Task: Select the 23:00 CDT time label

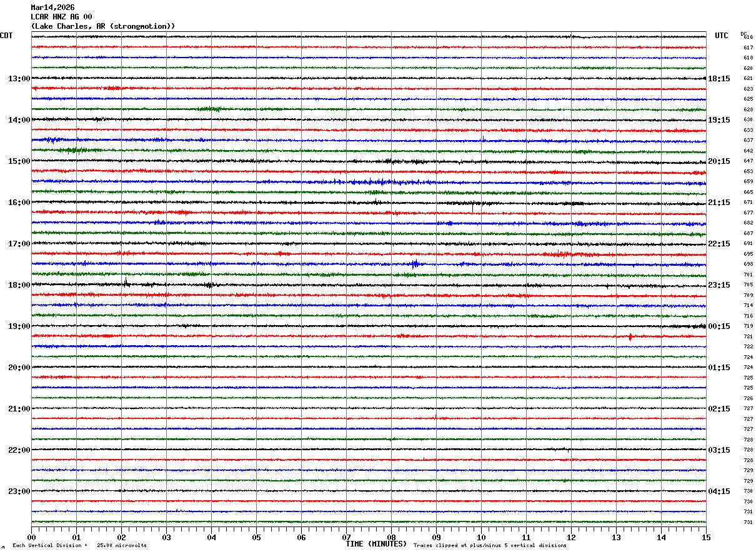Action: pyautogui.click(x=19, y=491)
